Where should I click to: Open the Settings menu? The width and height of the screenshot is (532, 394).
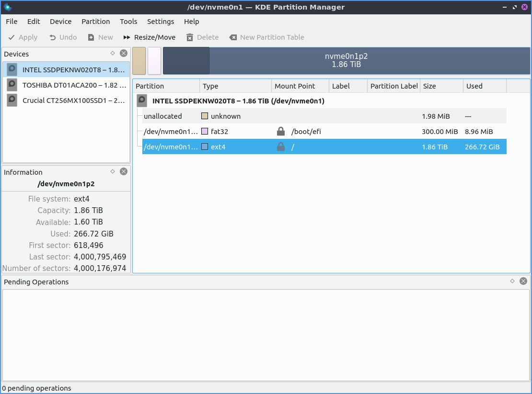coord(161,22)
